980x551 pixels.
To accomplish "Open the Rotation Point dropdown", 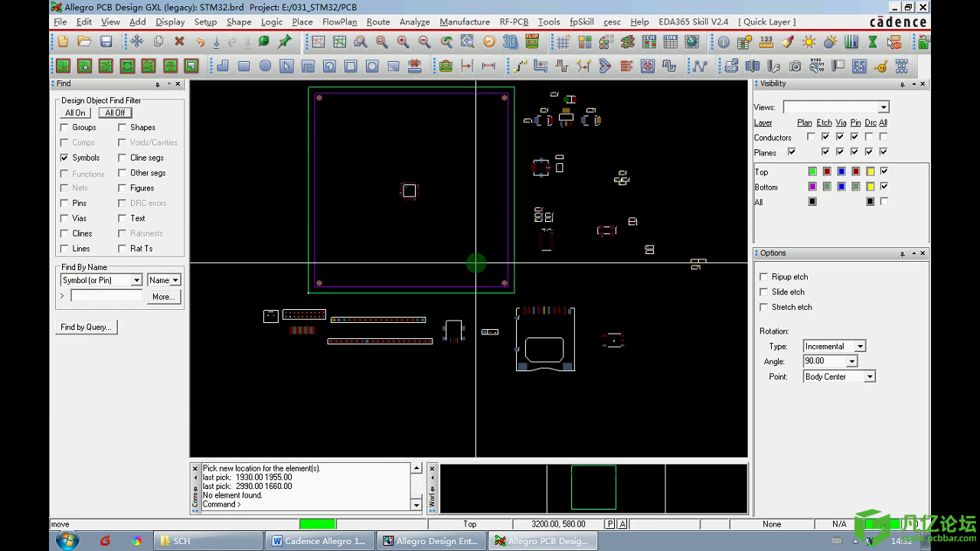I will coord(869,377).
